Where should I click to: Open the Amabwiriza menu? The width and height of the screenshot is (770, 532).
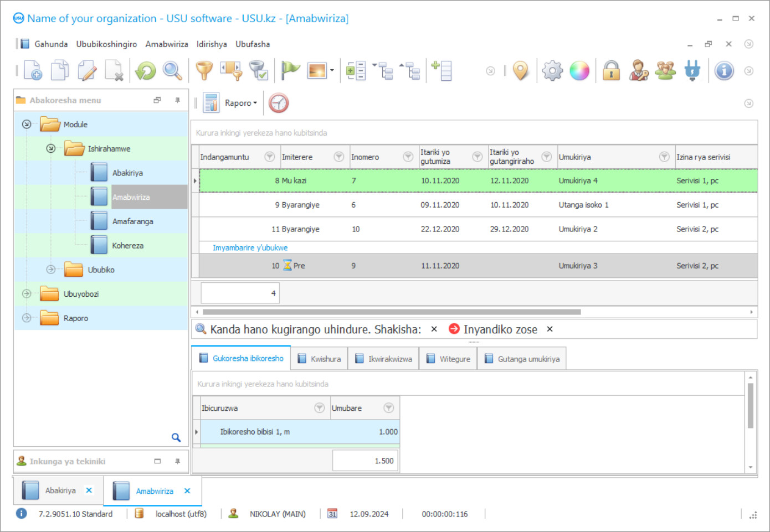coord(167,44)
